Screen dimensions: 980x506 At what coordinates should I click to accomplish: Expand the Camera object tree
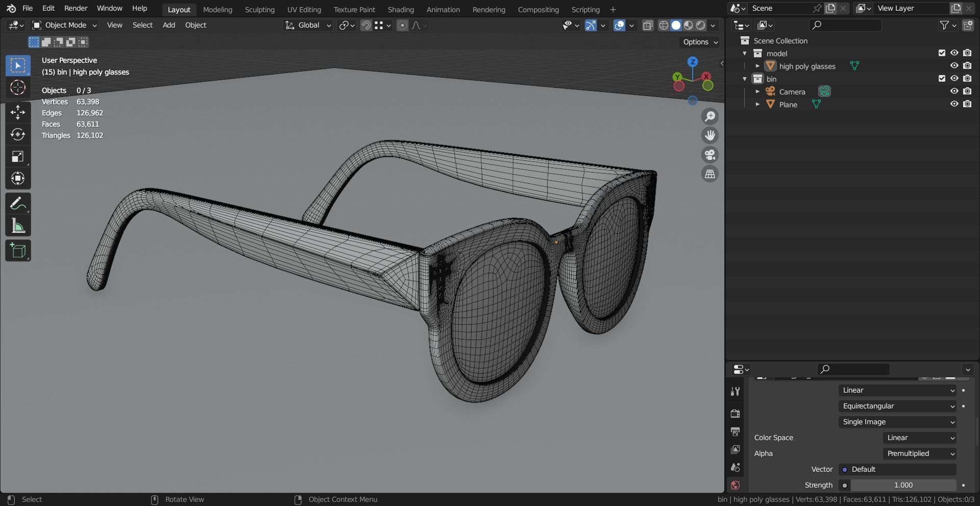click(757, 91)
